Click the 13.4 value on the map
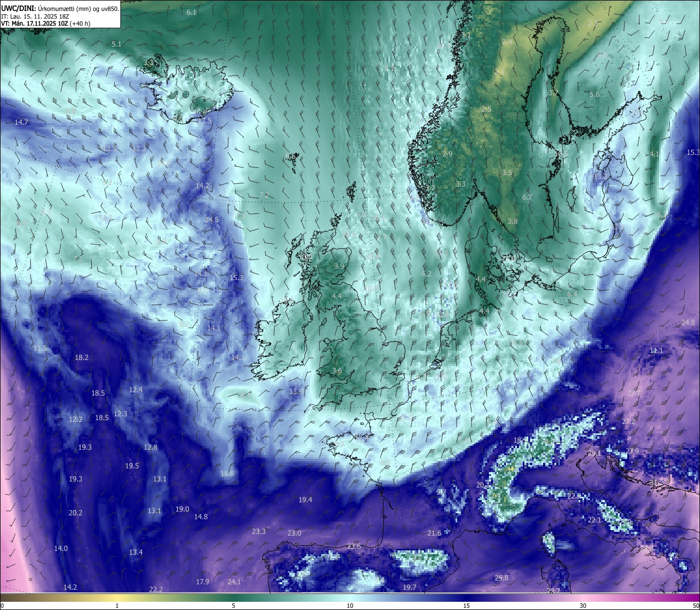 coord(136,552)
